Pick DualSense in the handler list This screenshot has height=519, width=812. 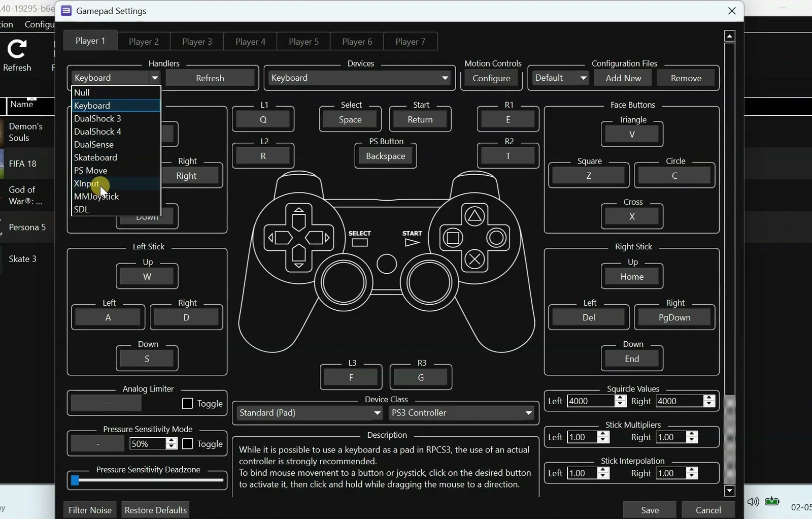(116, 144)
